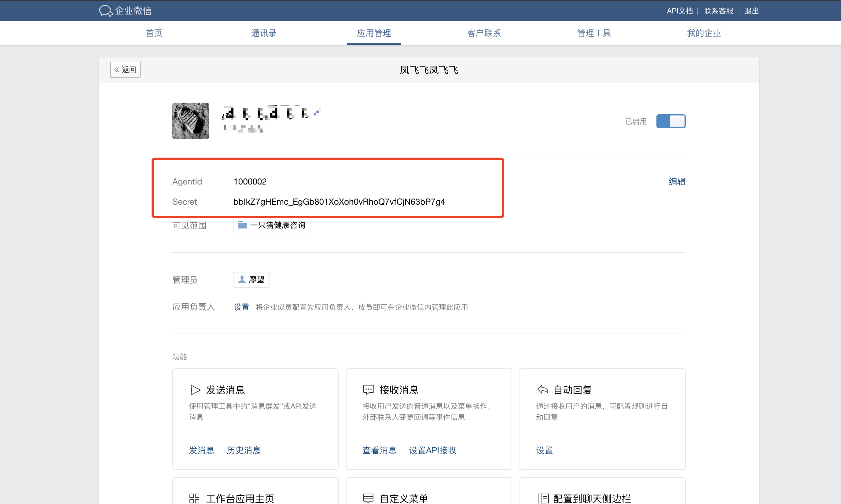Open 查看消息 link
This screenshot has height=504, width=841.
[x=380, y=450]
